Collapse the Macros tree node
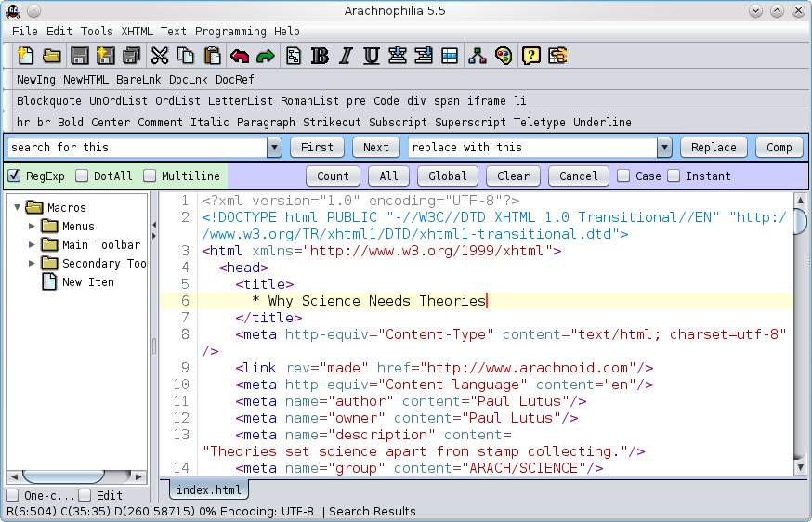The width and height of the screenshot is (812, 522). 18,207
